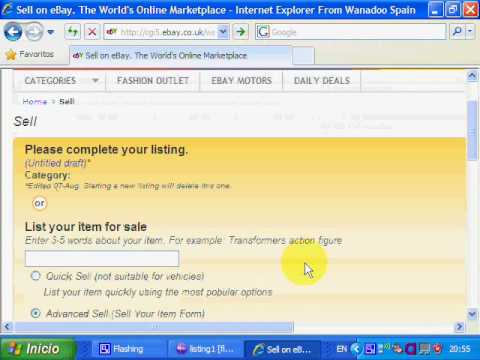Click the red shield tray icon

pyautogui.click(x=437, y=349)
